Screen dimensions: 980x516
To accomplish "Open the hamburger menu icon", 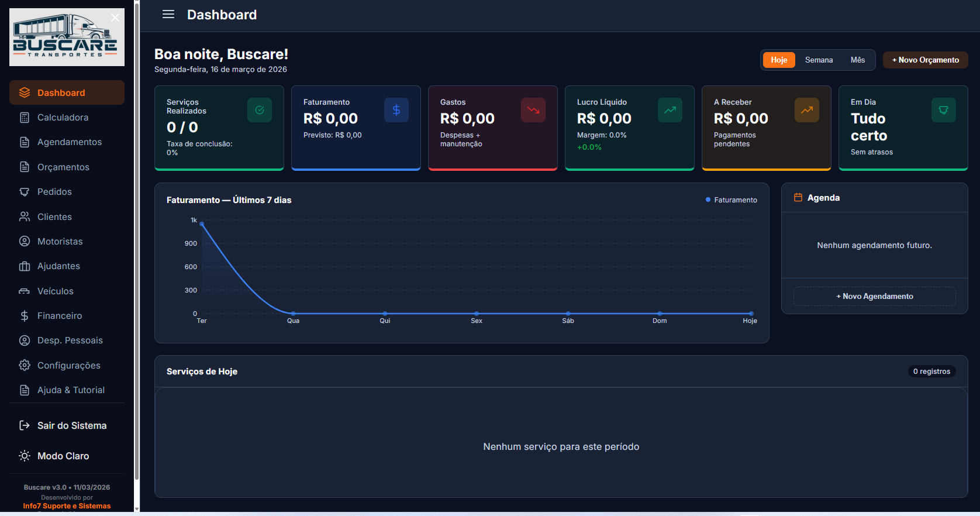I will pos(168,15).
